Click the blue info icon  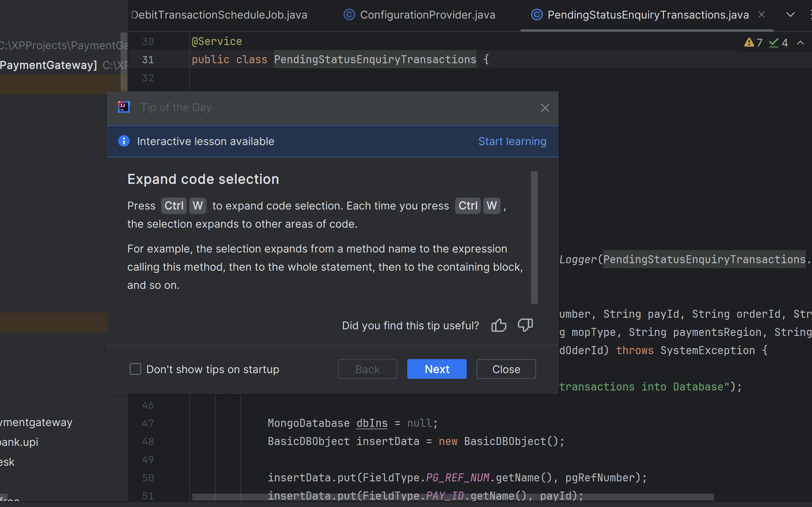pyautogui.click(x=123, y=141)
